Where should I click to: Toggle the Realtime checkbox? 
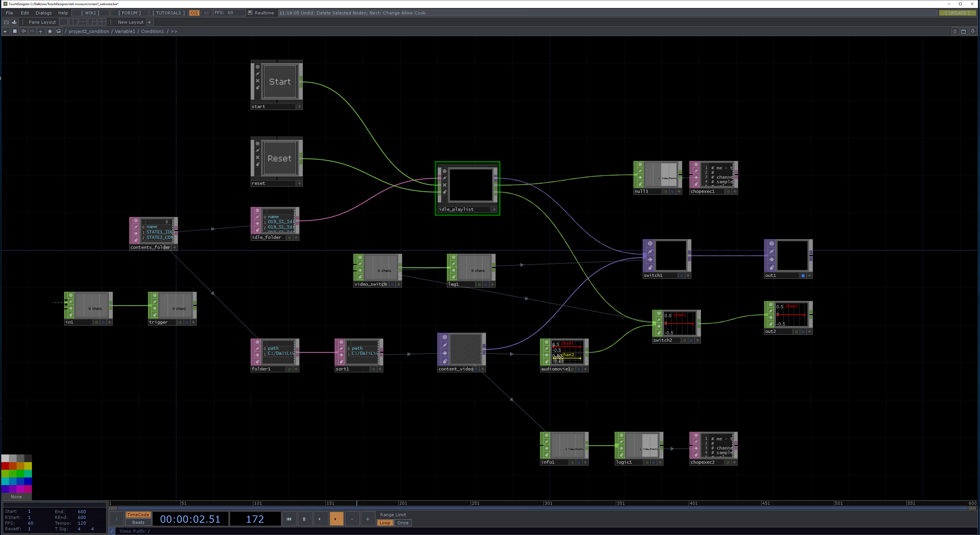point(250,13)
